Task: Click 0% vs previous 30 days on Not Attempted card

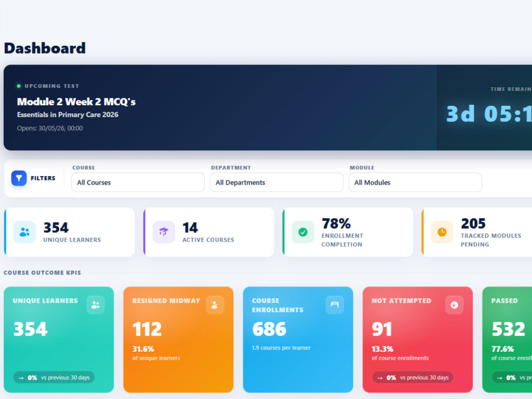Action: click(413, 377)
